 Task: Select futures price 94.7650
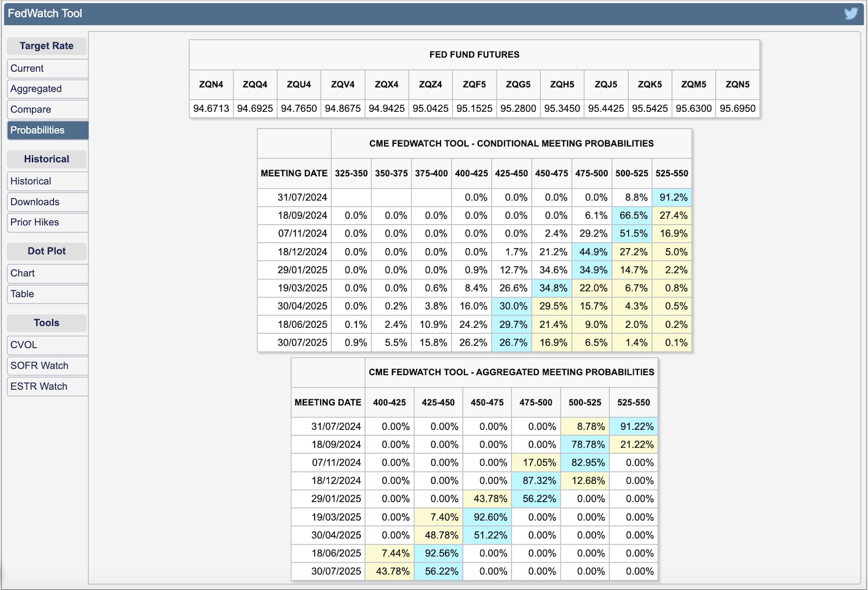click(x=299, y=109)
